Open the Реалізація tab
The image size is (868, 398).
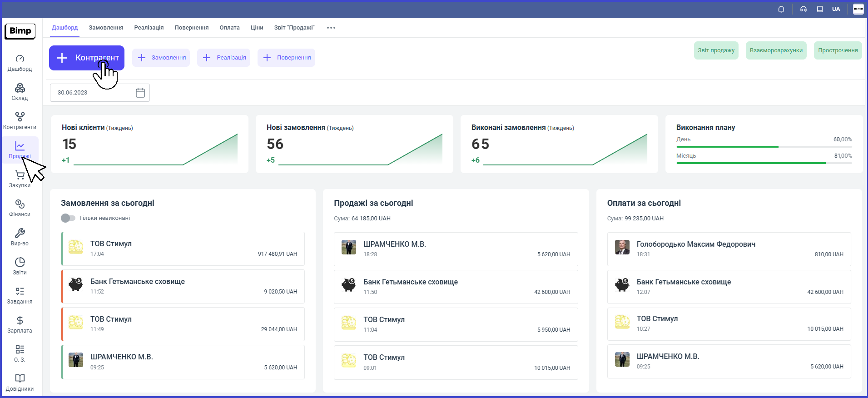(x=149, y=28)
